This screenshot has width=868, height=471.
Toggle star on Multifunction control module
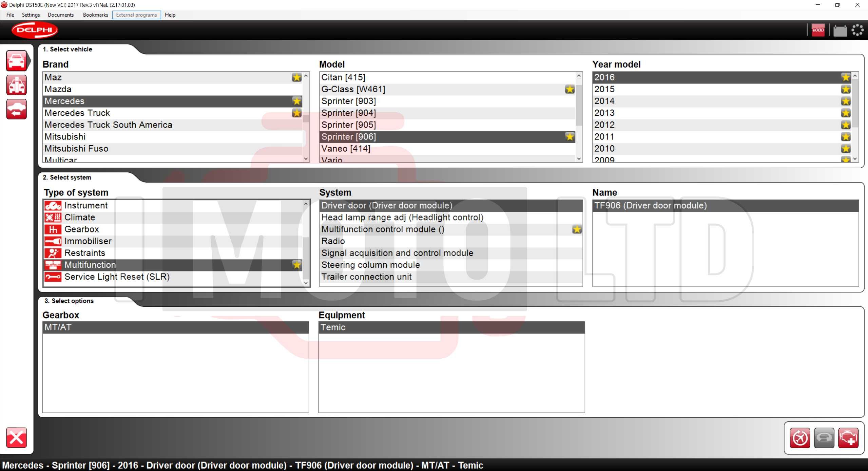(x=577, y=229)
